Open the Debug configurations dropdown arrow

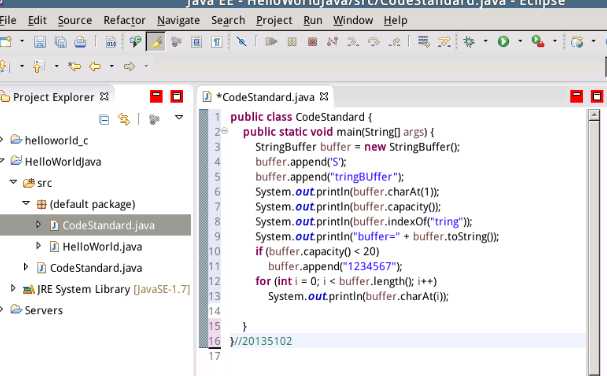coord(485,41)
